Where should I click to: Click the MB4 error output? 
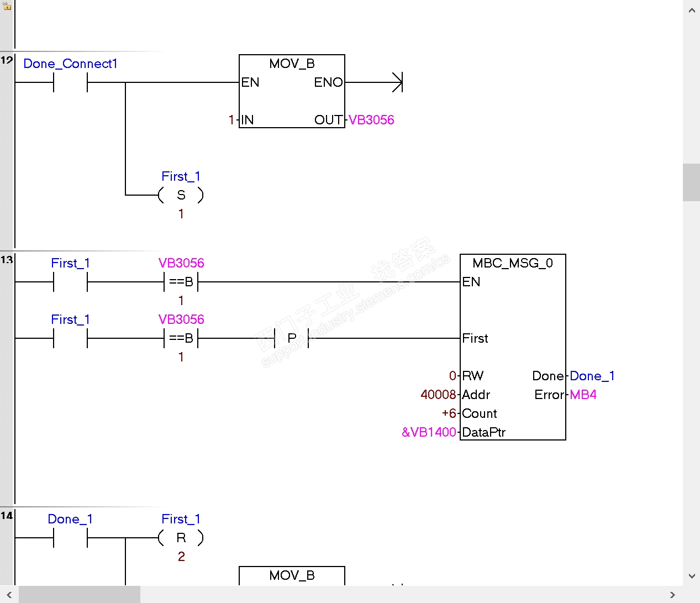pyautogui.click(x=583, y=395)
